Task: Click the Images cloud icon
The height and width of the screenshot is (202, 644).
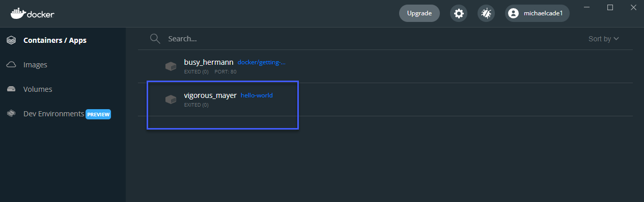Action: click(11, 65)
